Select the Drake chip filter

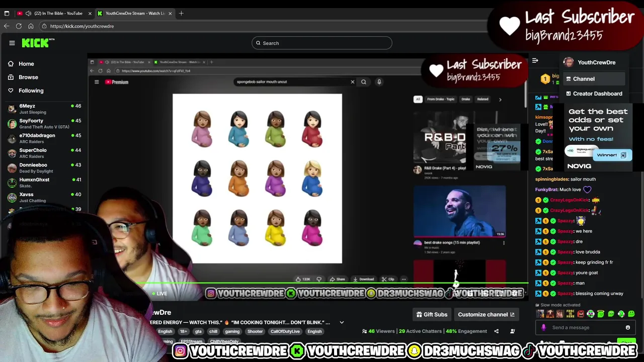coord(465,99)
